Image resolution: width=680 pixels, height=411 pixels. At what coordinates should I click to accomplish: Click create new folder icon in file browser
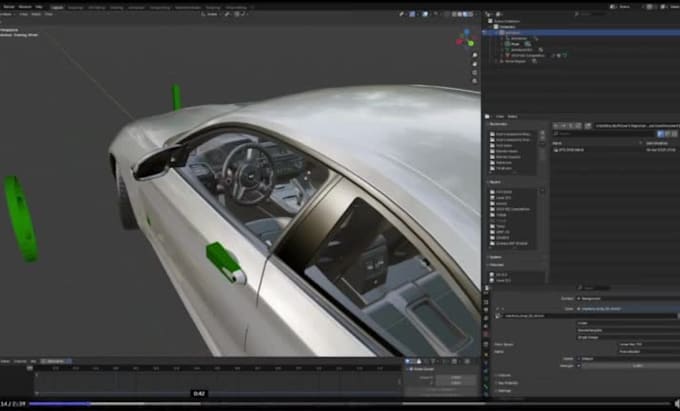pos(588,126)
